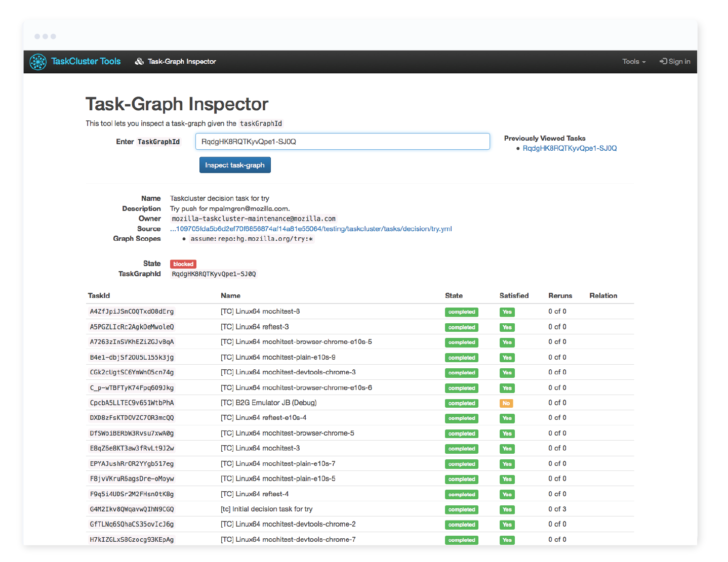Click the Relation column header
The height and width of the screenshot is (562, 728).
coord(603,295)
